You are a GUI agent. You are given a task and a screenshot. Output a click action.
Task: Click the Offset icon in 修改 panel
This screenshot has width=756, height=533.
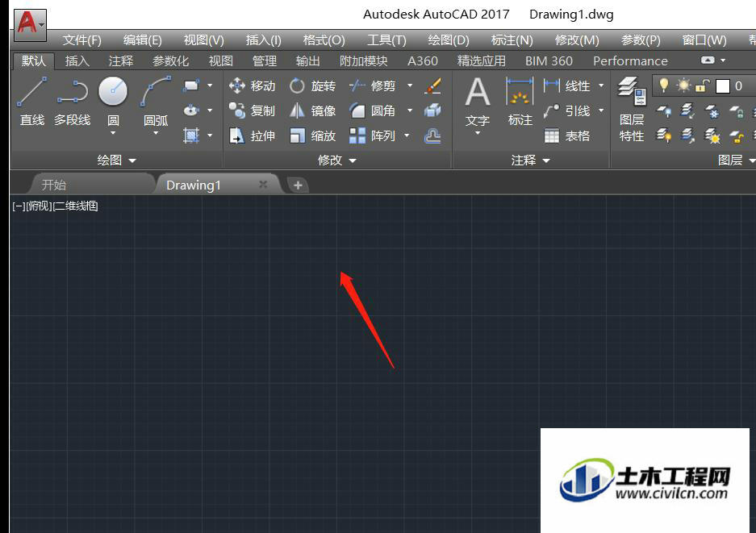click(x=432, y=136)
